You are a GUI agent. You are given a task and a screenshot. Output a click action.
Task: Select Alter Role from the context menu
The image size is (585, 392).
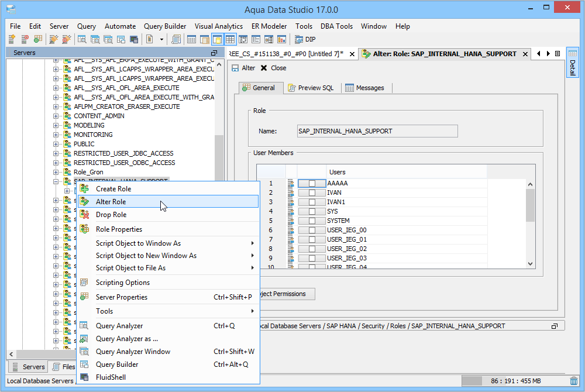tap(111, 202)
